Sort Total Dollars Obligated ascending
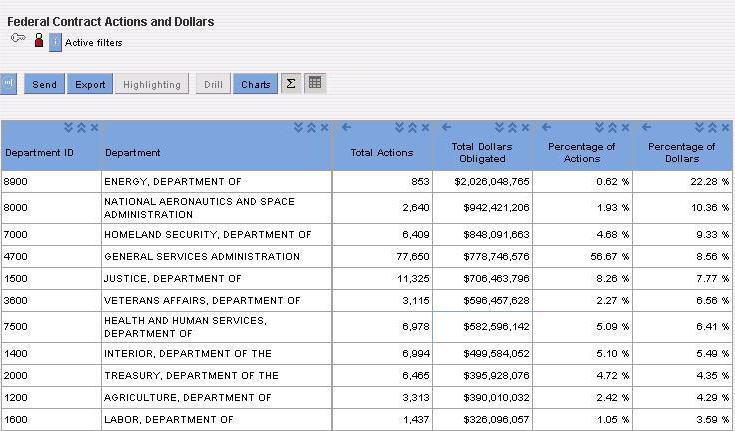This screenshot has height=431, width=735. (x=512, y=127)
